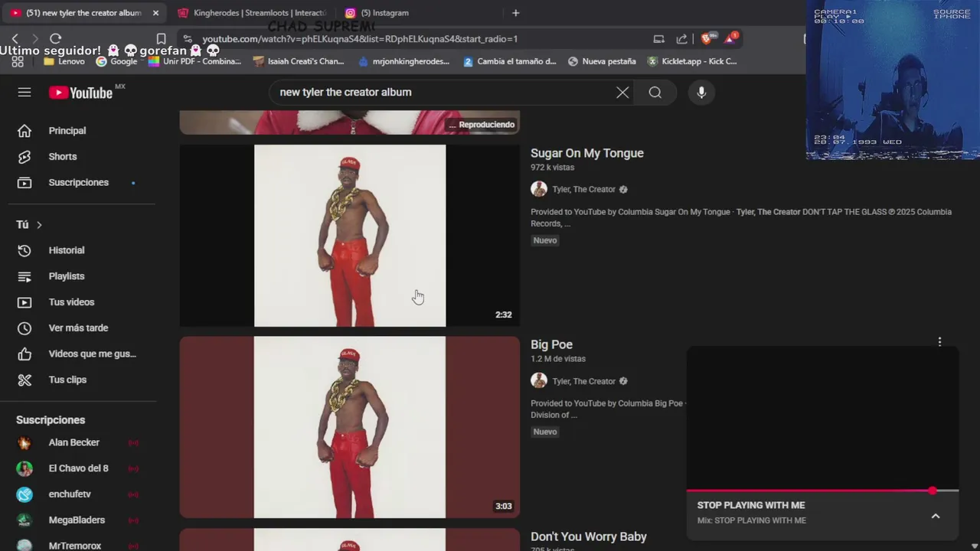Open the Big Poe video title
This screenshot has height=551, width=980.
[551, 345]
